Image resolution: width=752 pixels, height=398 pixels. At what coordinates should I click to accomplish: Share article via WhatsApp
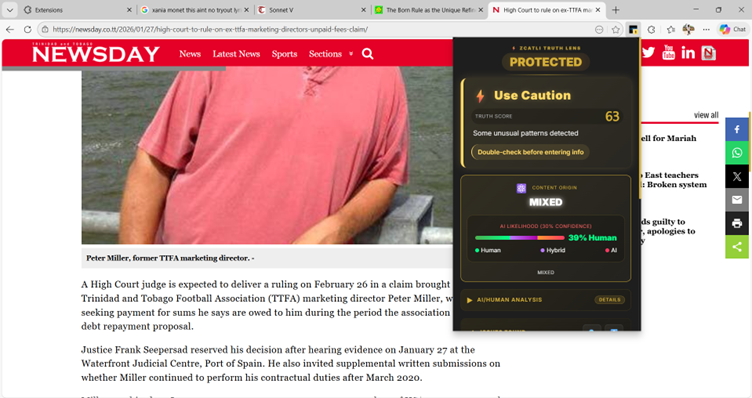[737, 153]
